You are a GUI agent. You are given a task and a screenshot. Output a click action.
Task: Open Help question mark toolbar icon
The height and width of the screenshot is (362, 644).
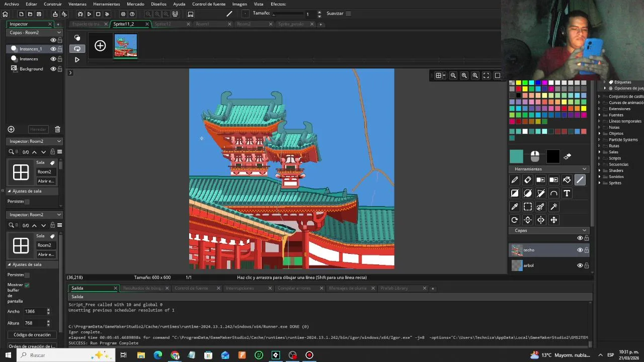tap(132, 14)
